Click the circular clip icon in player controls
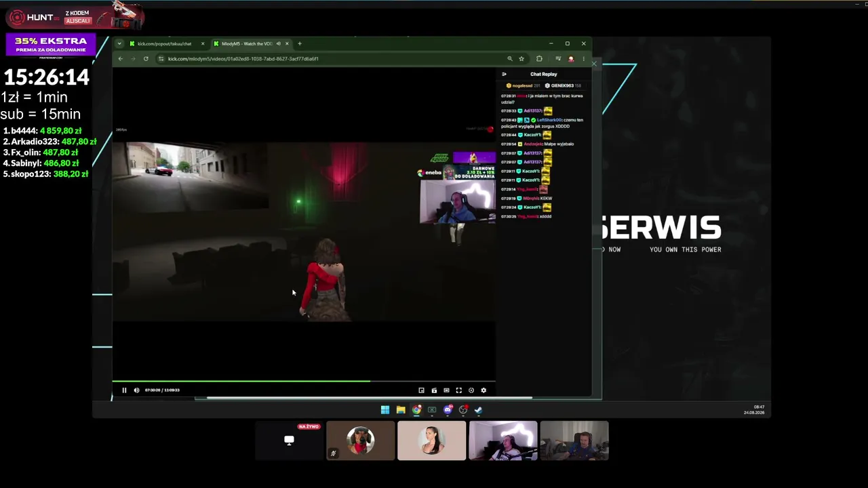Screen dimensions: 868x488 coord(471,390)
